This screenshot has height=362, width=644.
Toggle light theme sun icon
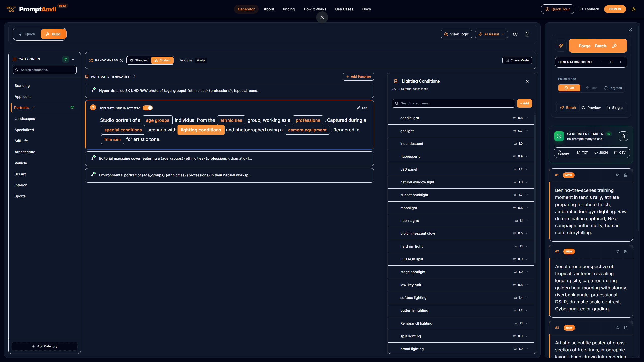tap(634, 9)
